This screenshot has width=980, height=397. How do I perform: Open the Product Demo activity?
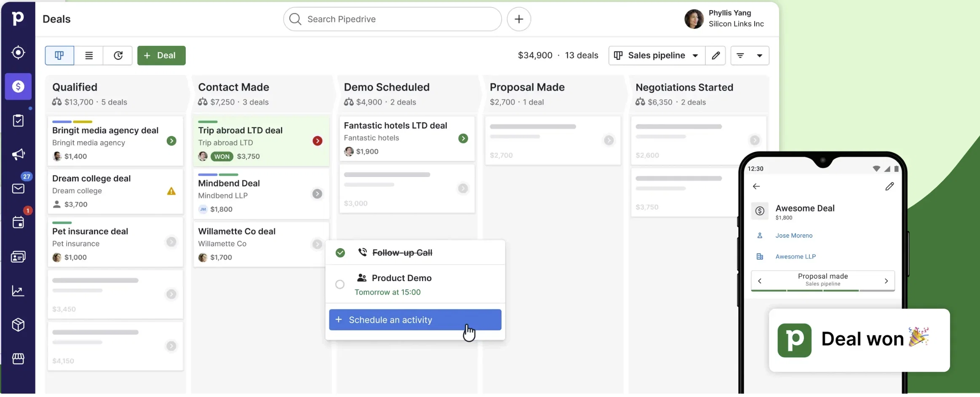coord(415,284)
